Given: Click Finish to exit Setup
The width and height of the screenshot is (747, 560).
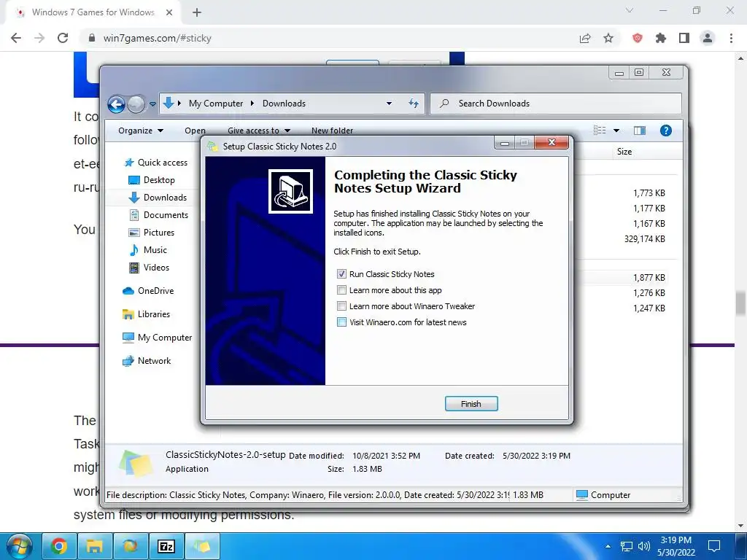Looking at the screenshot, I should (471, 404).
